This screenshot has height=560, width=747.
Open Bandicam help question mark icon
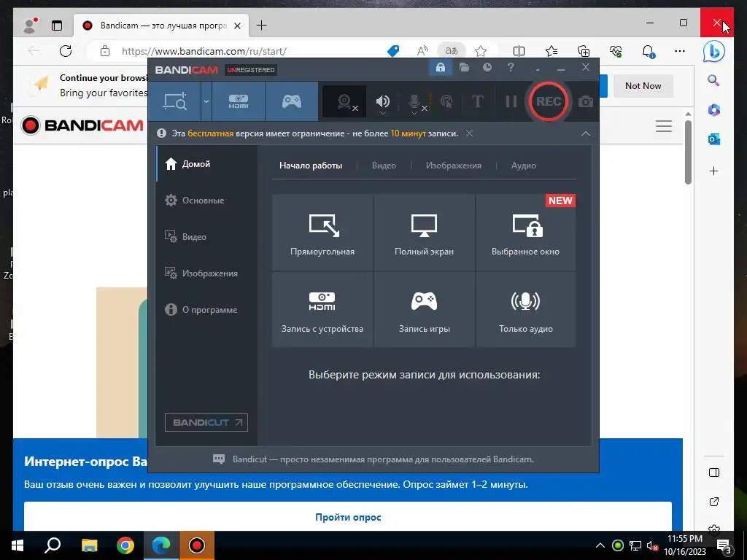(x=511, y=68)
